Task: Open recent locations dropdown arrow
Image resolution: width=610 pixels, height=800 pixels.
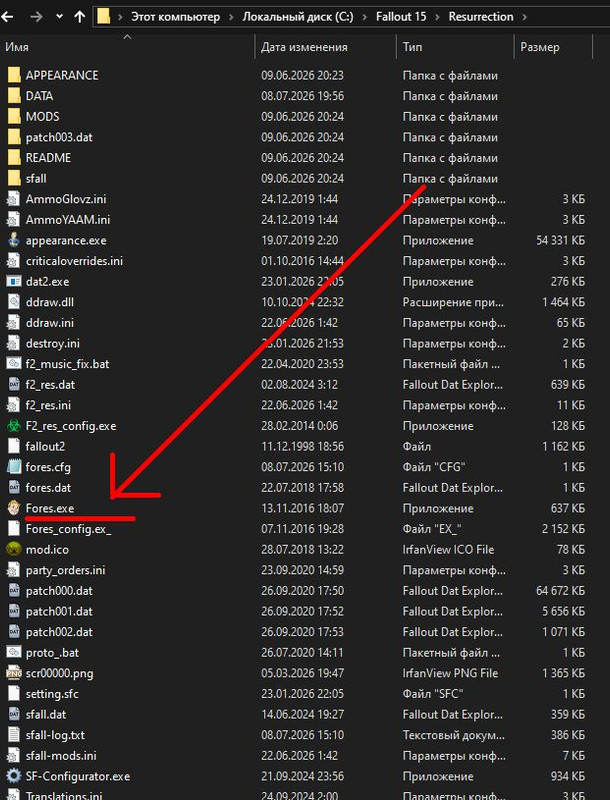Action: tap(59, 17)
